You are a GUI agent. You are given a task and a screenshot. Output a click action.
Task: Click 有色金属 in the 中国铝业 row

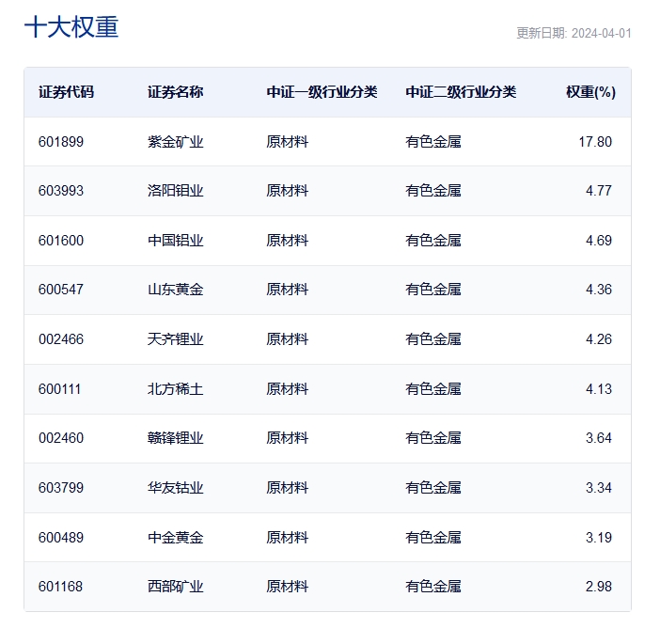433,241
